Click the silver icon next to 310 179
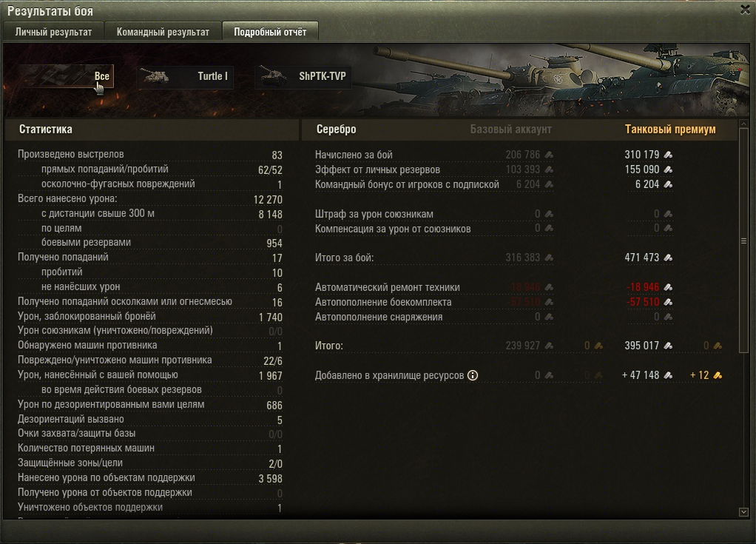 click(x=668, y=155)
